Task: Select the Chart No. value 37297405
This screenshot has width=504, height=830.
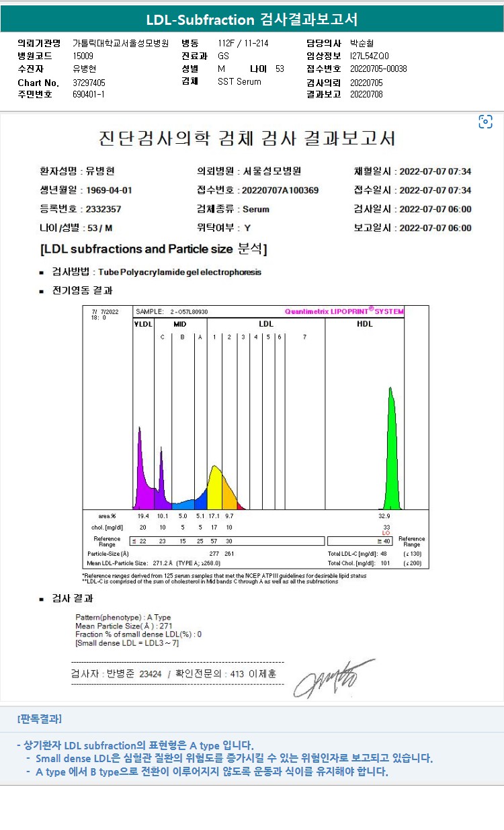Action: coord(89,83)
